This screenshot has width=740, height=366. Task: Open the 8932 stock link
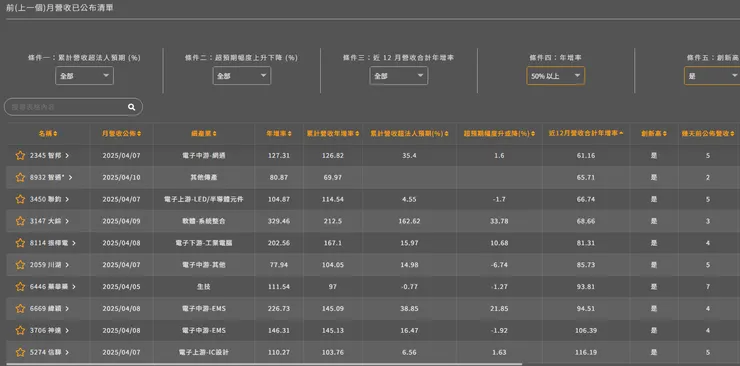51,177
